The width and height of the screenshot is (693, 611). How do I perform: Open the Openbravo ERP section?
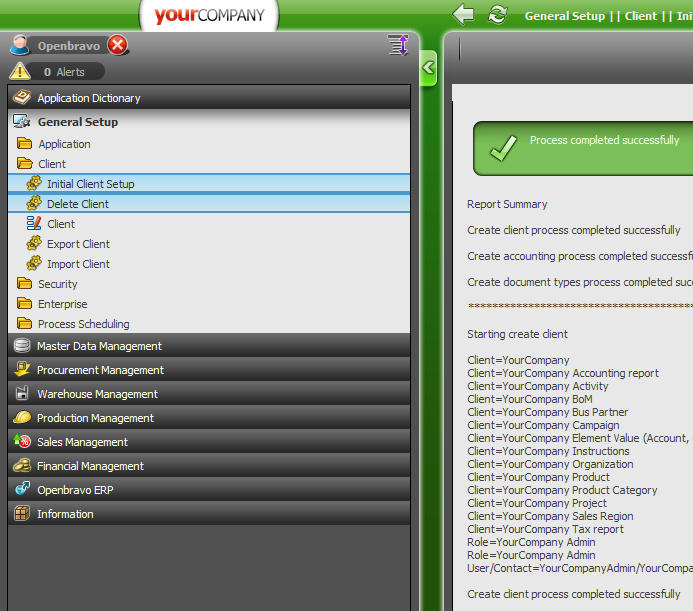pos(209,489)
